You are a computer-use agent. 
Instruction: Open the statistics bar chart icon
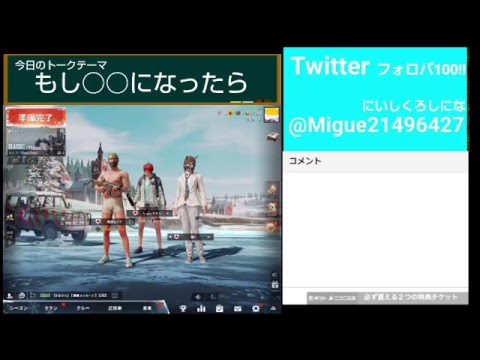pos(201,308)
